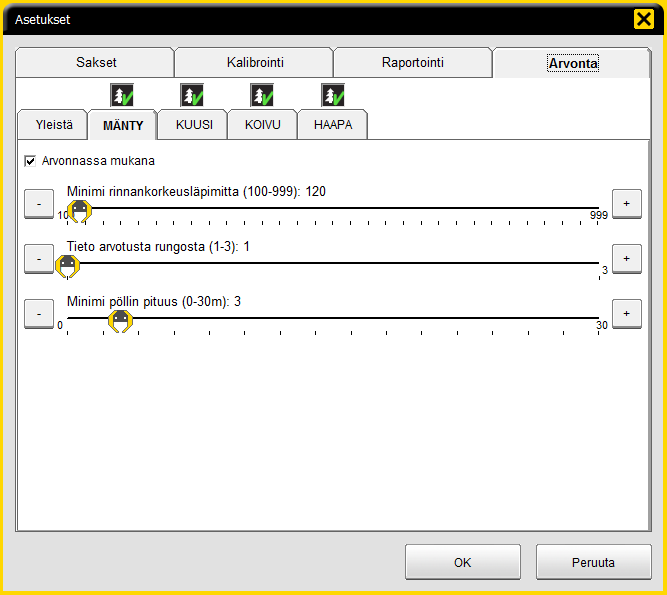Uncheck the Arvonnassa mukana checkbox
667x595 pixels.
pos(30,161)
